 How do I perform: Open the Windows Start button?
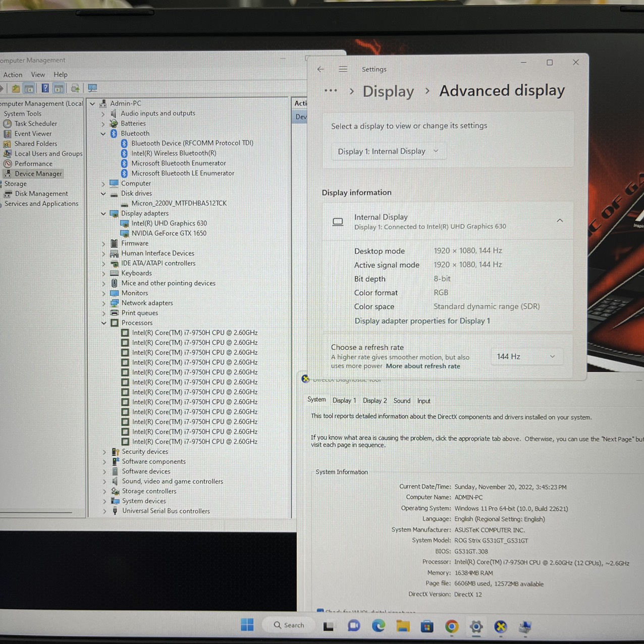tap(247, 625)
